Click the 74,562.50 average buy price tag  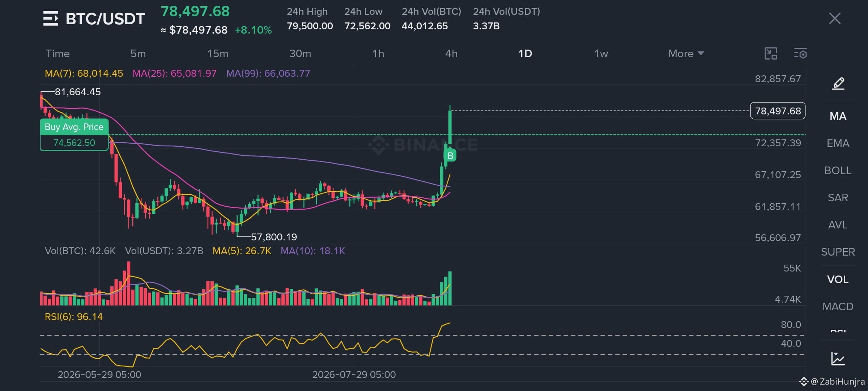(x=74, y=143)
